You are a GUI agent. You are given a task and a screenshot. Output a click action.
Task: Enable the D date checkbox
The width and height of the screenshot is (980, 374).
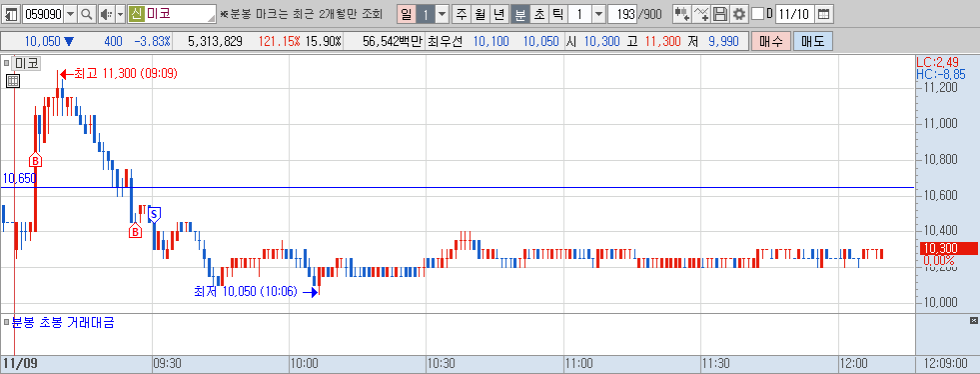point(757,14)
